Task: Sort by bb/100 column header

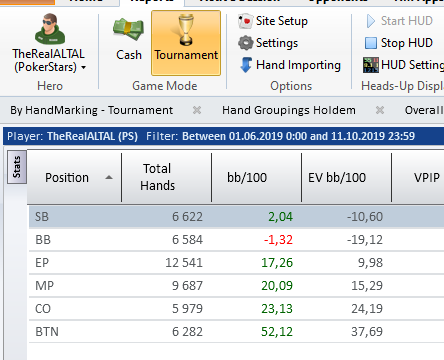Action: pos(256,177)
